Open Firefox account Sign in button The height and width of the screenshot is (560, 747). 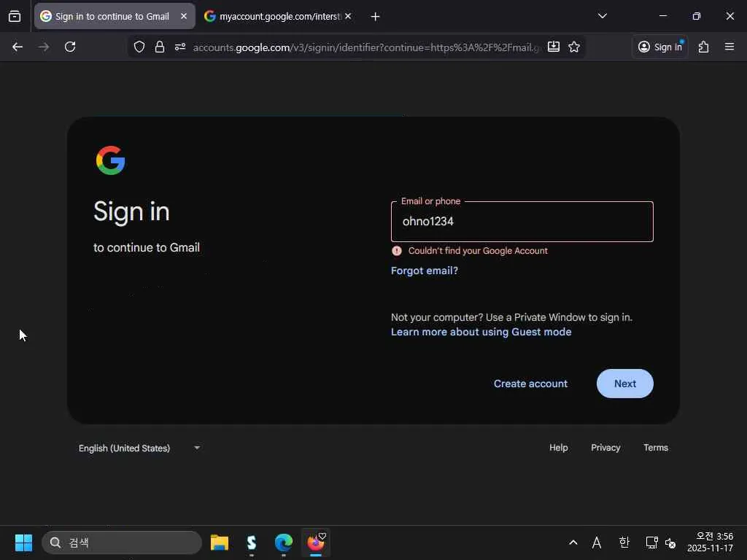pyautogui.click(x=660, y=47)
